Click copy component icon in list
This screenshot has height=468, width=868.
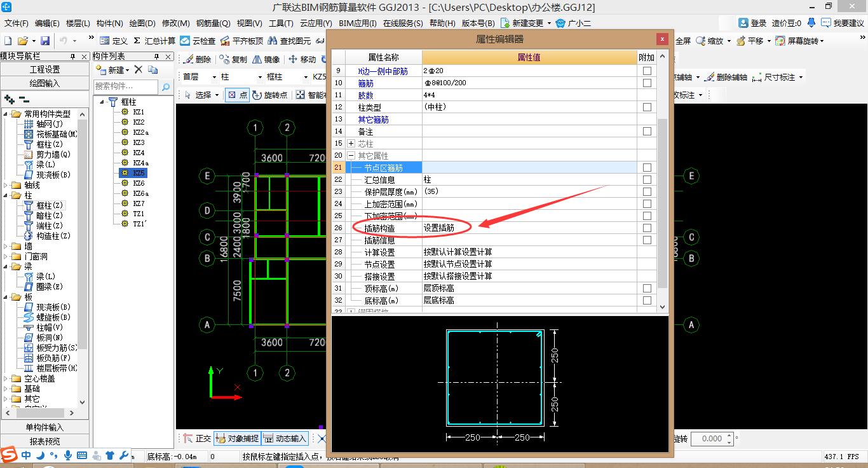point(153,69)
